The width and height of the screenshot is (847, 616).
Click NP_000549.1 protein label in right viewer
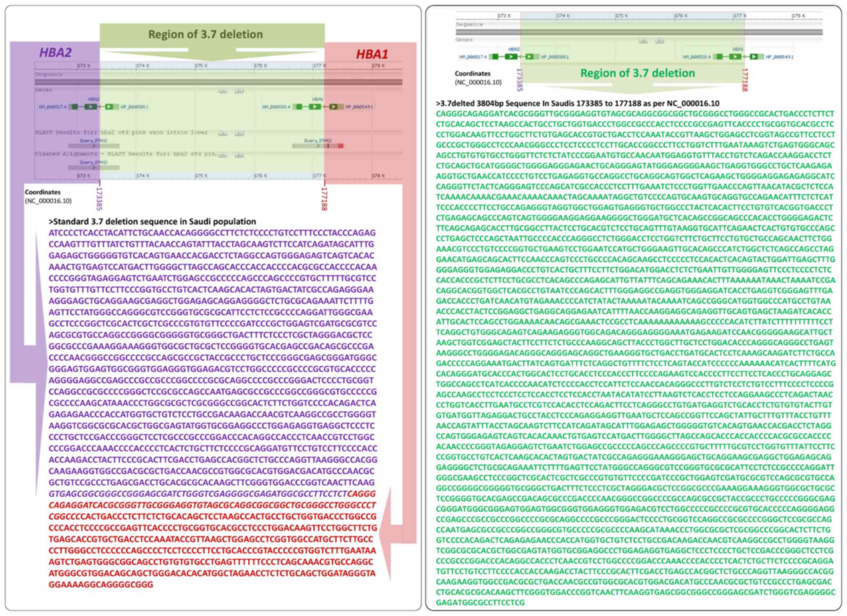pyautogui.click(x=779, y=57)
